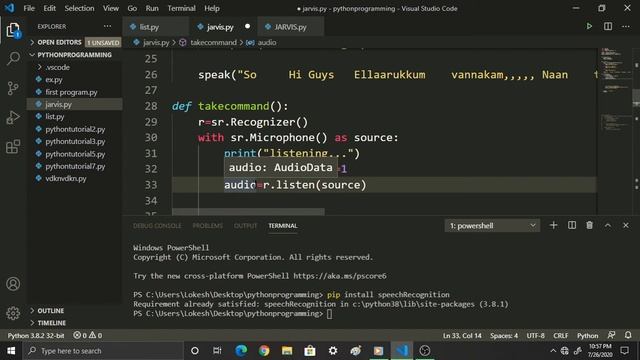640x360 pixels.
Task: Open first program.py in explorer
Action: click(x=71, y=92)
